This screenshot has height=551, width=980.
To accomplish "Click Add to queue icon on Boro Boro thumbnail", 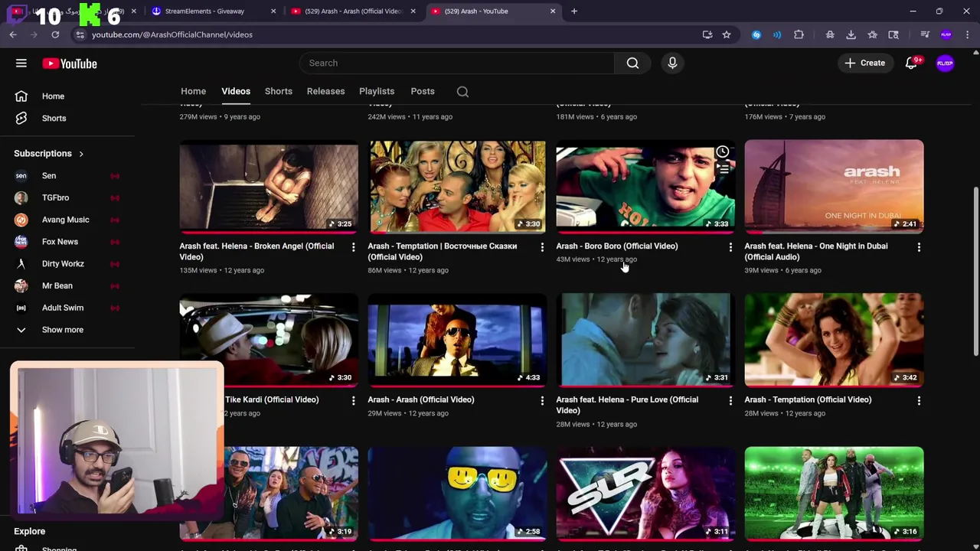I will (x=722, y=169).
